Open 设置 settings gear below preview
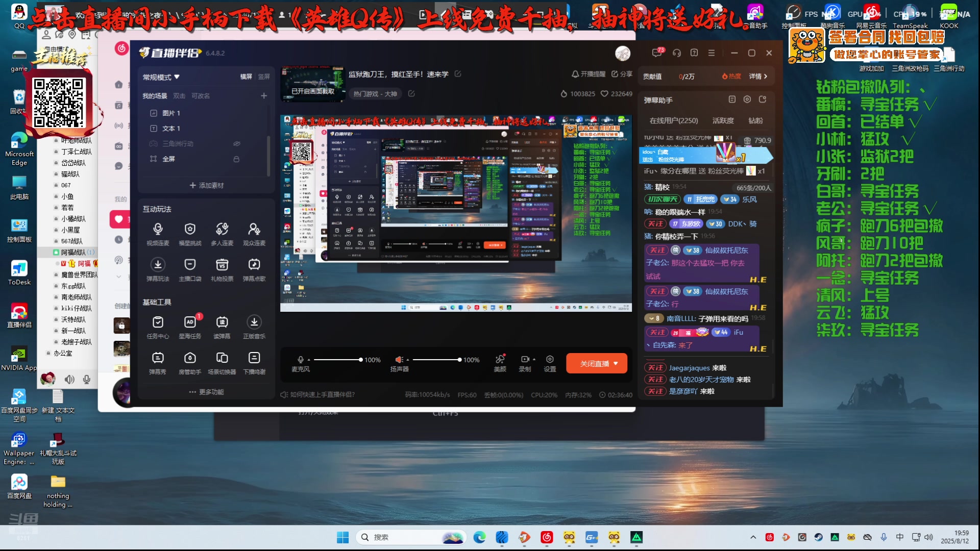The image size is (980, 551). pos(550,363)
